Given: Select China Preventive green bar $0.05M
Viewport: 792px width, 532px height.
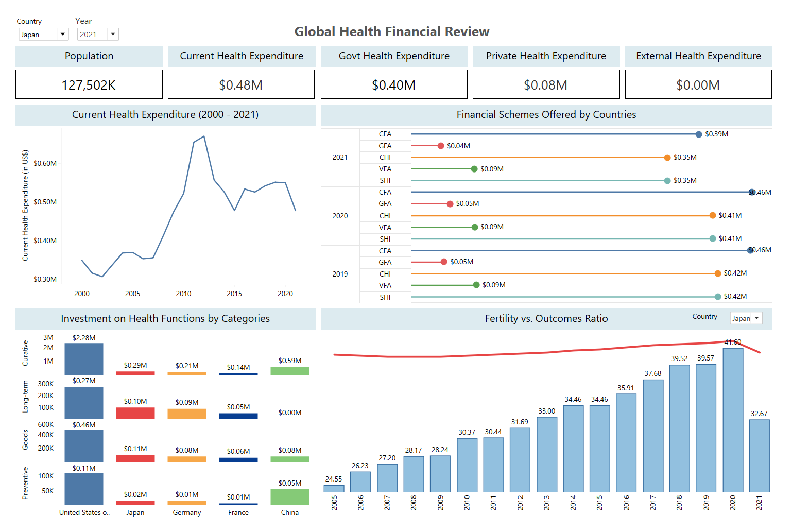Looking at the screenshot, I should [x=290, y=497].
